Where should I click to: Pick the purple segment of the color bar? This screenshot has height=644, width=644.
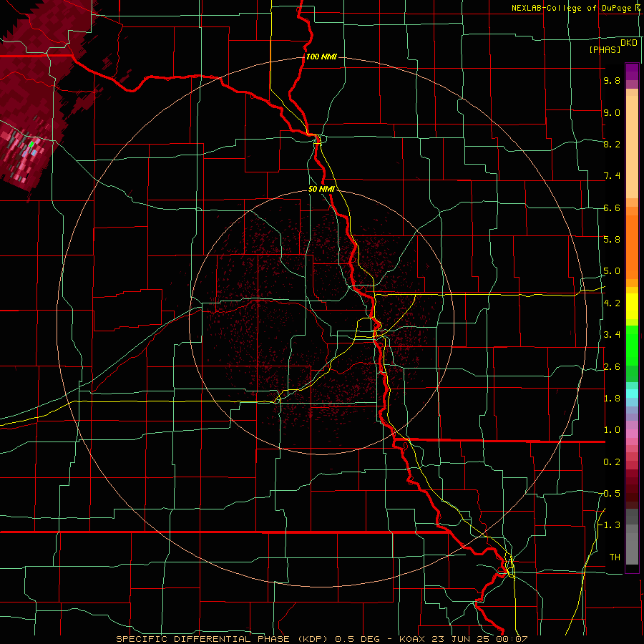point(632,72)
